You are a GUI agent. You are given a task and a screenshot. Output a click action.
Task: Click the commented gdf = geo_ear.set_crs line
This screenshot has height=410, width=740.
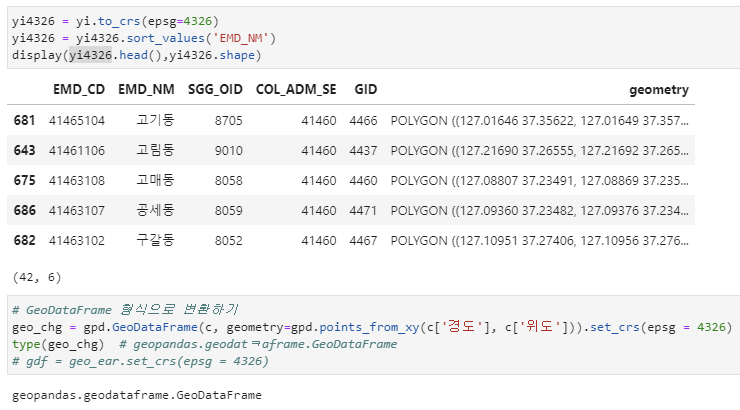pos(140,361)
